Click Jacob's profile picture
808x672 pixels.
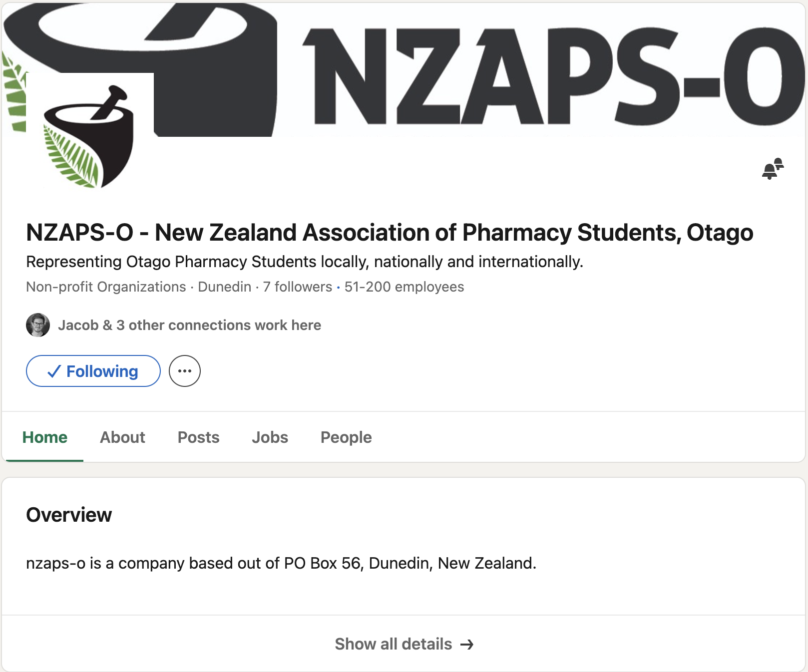point(38,325)
